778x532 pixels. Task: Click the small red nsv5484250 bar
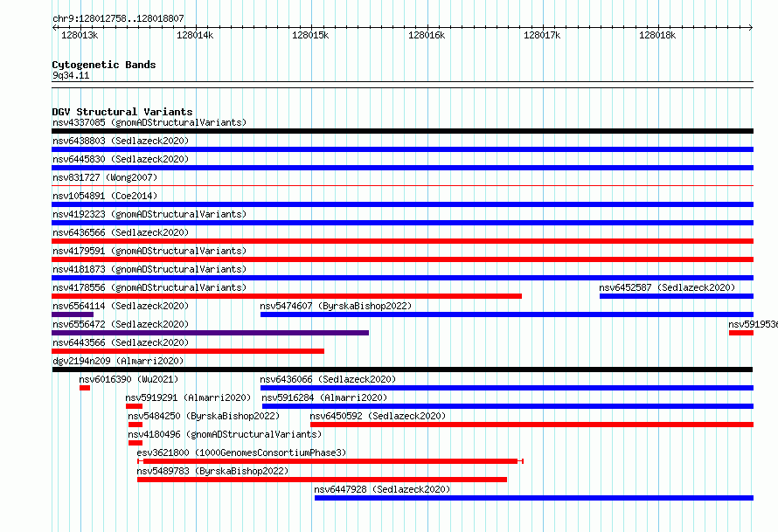(x=135, y=425)
